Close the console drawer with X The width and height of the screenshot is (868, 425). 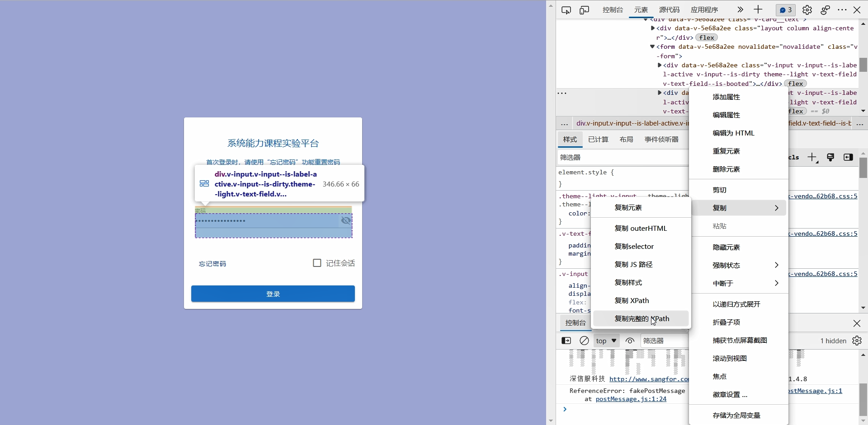tap(857, 323)
